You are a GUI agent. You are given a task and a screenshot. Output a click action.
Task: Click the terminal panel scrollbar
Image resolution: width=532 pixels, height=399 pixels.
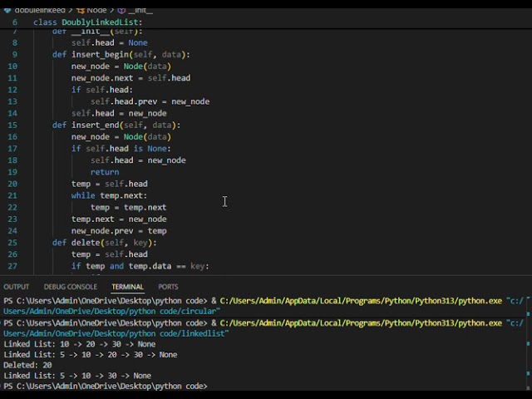[x=528, y=343]
